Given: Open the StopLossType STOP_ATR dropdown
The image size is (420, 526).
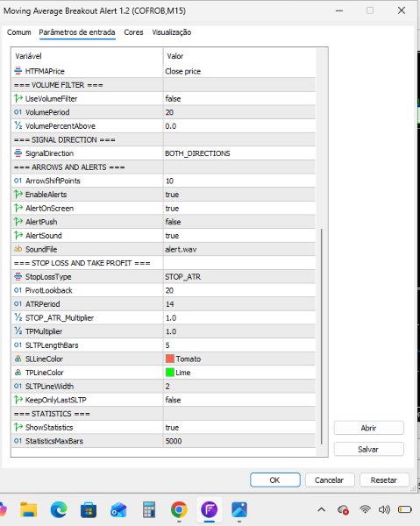Looking at the screenshot, I should (239, 277).
